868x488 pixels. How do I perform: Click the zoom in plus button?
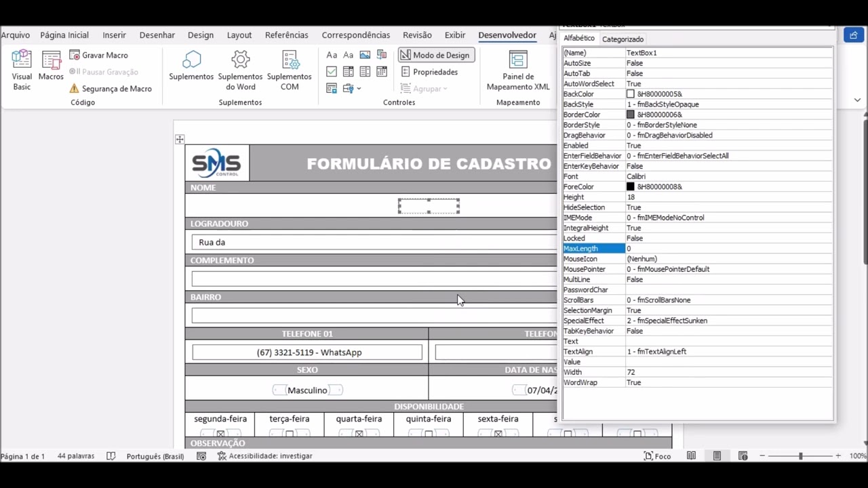(838, 456)
